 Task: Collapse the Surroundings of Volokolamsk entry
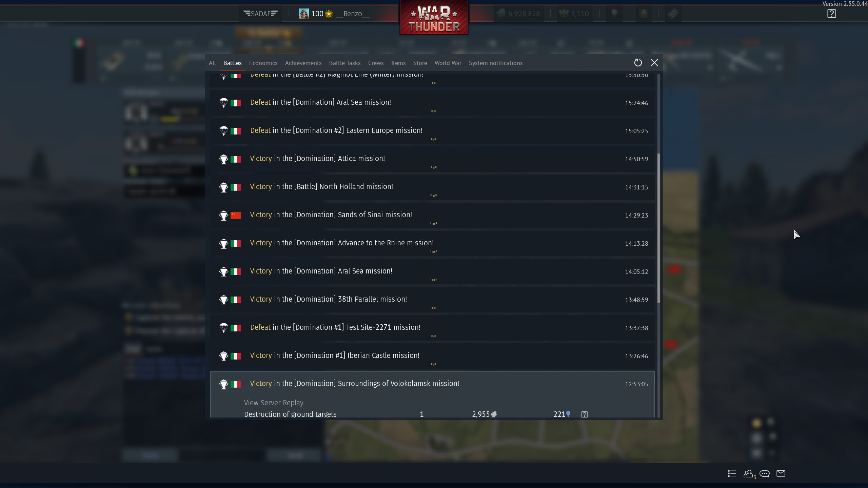click(x=432, y=384)
